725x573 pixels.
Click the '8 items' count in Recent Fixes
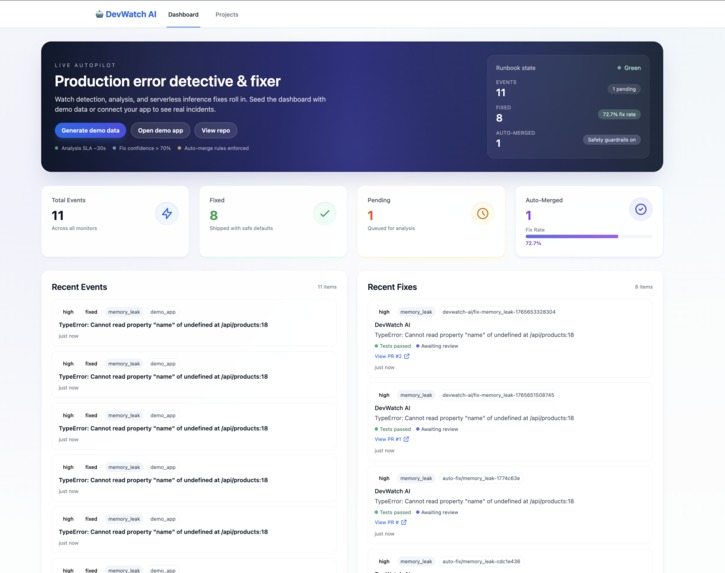pyautogui.click(x=644, y=287)
